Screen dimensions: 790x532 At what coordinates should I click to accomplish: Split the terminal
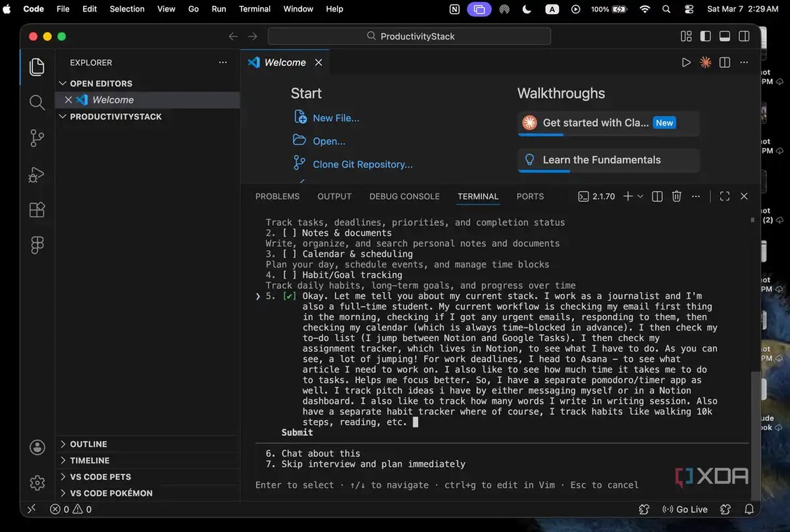657,196
